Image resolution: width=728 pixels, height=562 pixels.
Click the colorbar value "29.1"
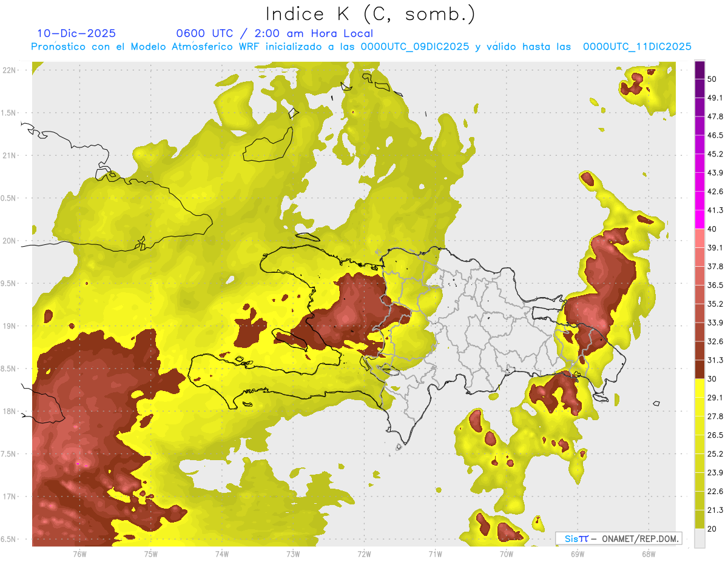point(715,398)
